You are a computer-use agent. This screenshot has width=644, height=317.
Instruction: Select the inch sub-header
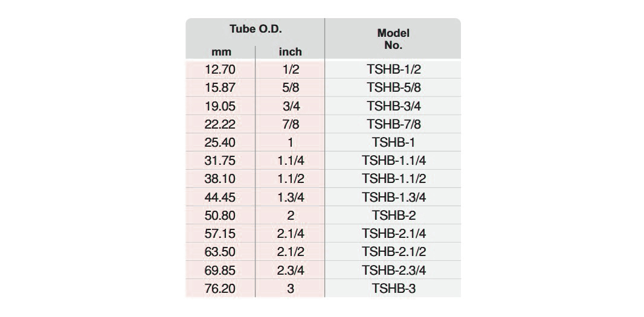[x=290, y=52]
